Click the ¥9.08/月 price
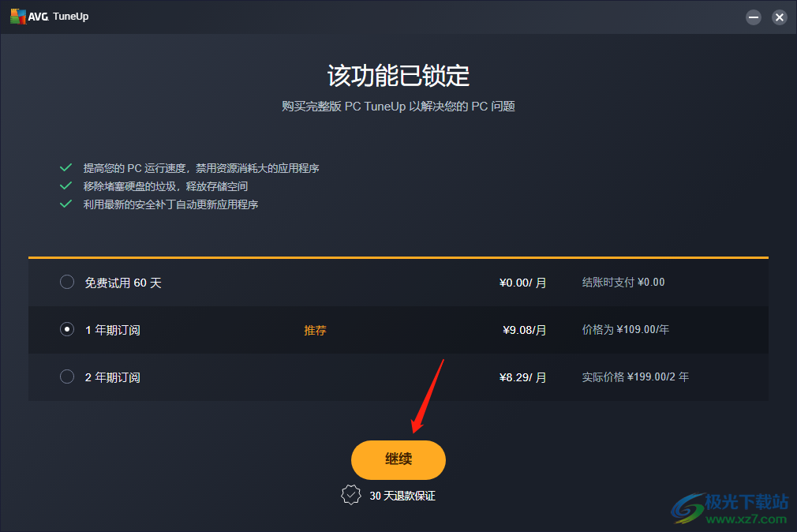 525,330
